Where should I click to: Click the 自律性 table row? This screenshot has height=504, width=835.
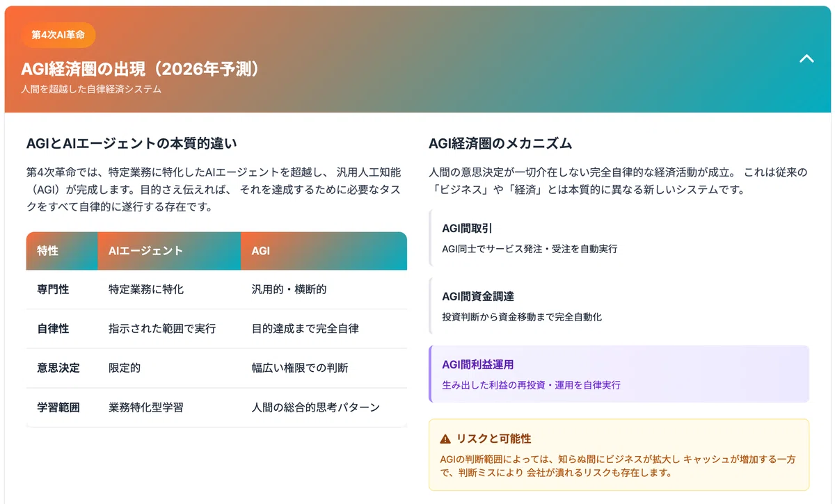point(216,329)
